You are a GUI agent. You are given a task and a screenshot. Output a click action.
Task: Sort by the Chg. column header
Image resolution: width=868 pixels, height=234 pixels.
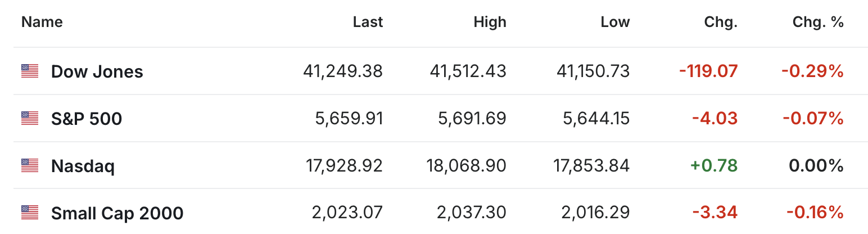(721, 22)
